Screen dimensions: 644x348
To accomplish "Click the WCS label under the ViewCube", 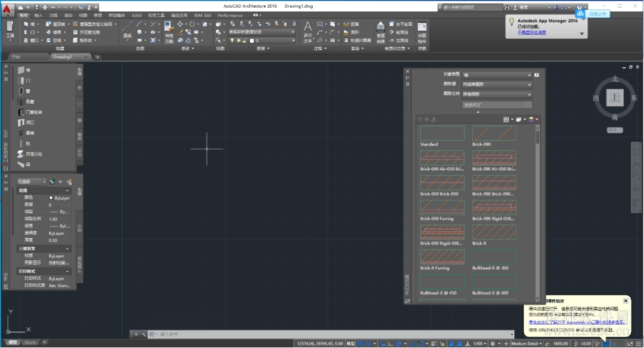I will [x=614, y=130].
